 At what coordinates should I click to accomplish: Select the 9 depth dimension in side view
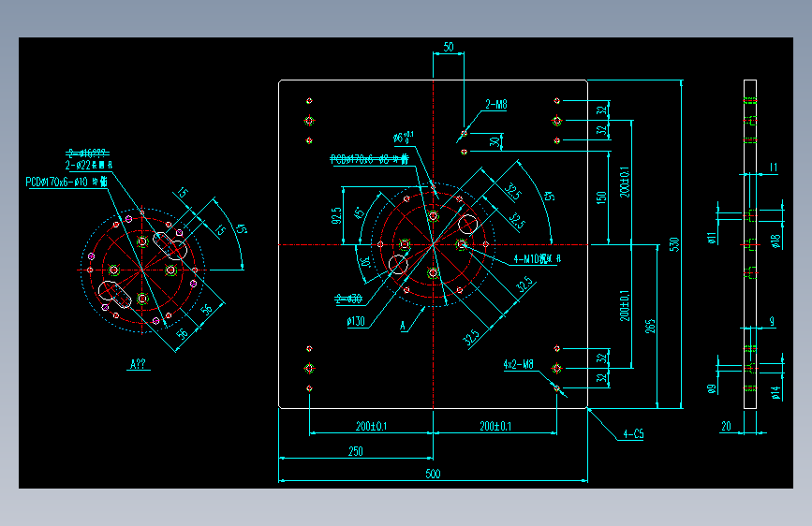point(772,322)
